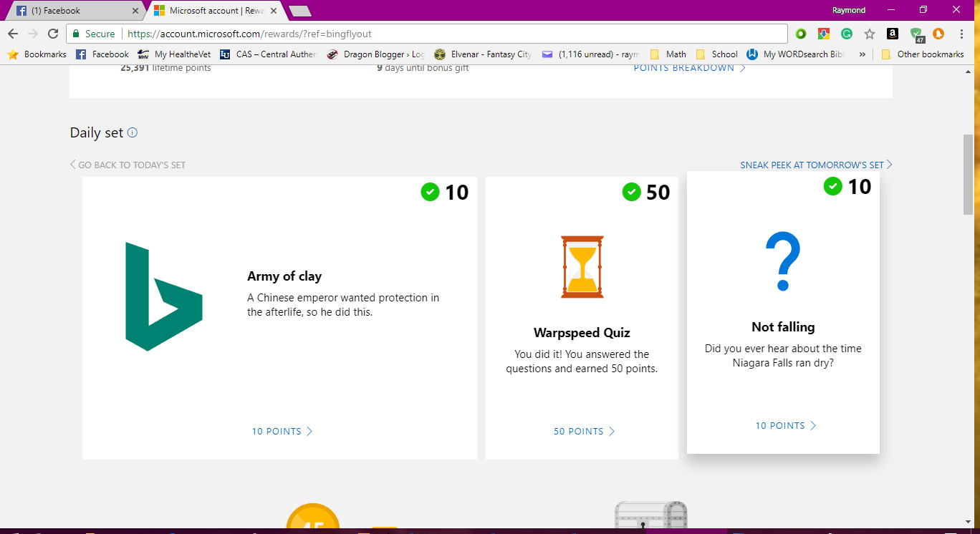Image resolution: width=980 pixels, height=534 pixels.
Task: Switch to the Facebook tab
Action: coord(72,11)
